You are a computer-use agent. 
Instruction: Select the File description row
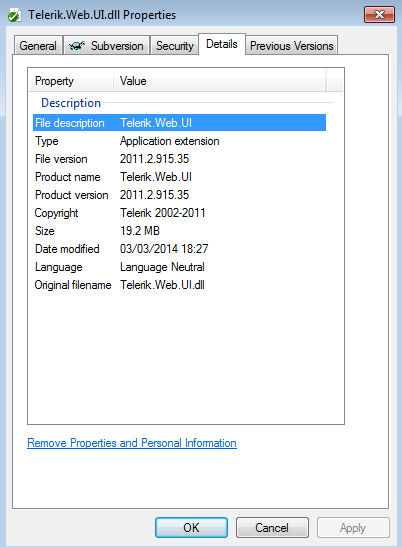179,123
